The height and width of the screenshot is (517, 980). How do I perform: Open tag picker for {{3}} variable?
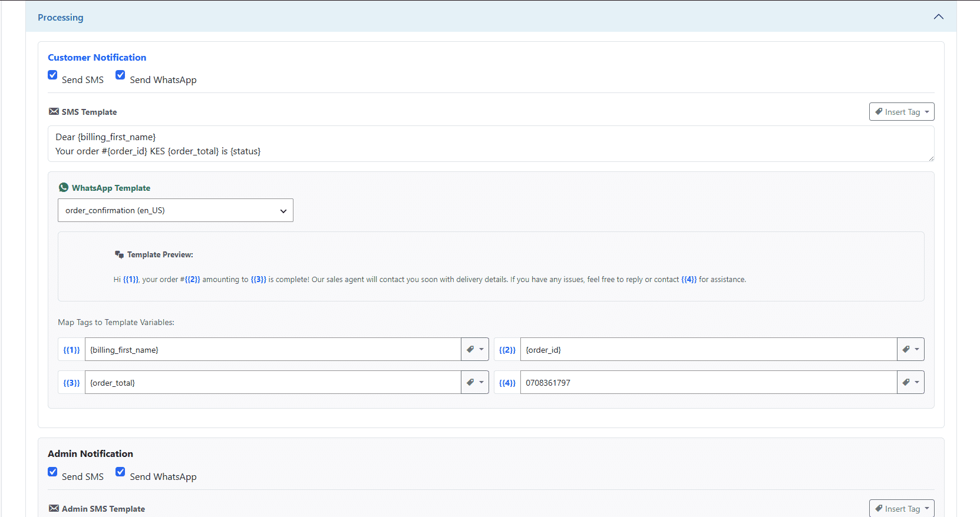475,382
